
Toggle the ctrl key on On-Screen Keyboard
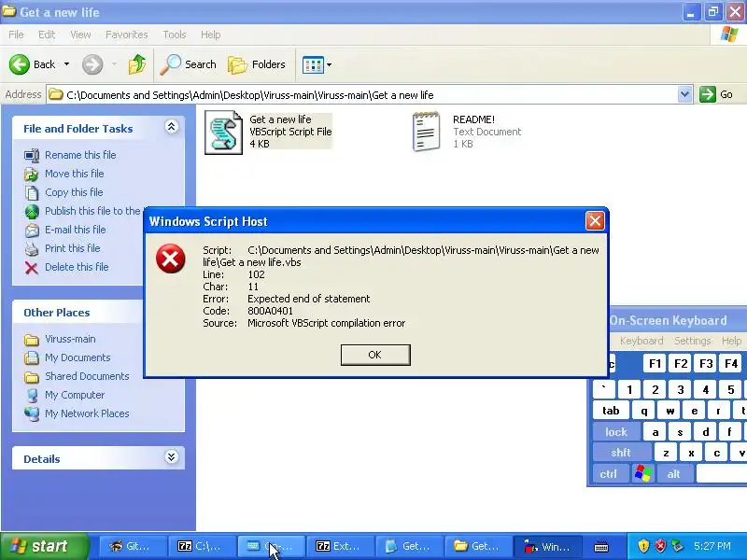click(609, 474)
